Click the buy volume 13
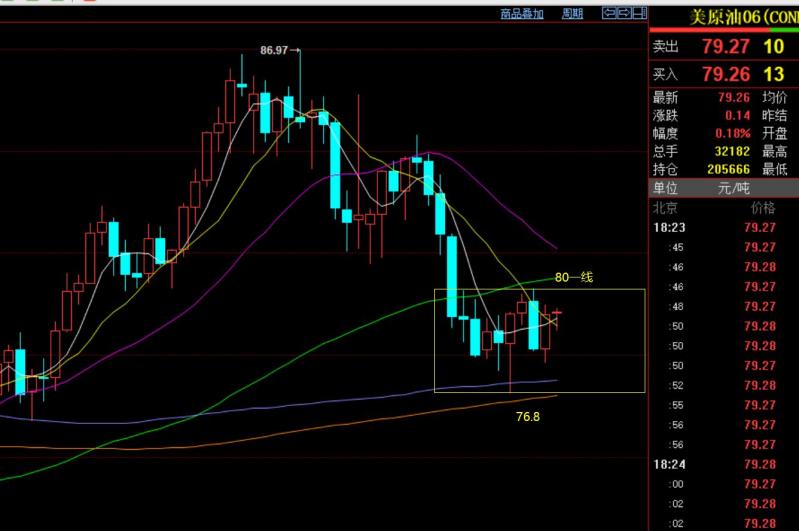The width and height of the screenshot is (799, 531). coord(774,74)
